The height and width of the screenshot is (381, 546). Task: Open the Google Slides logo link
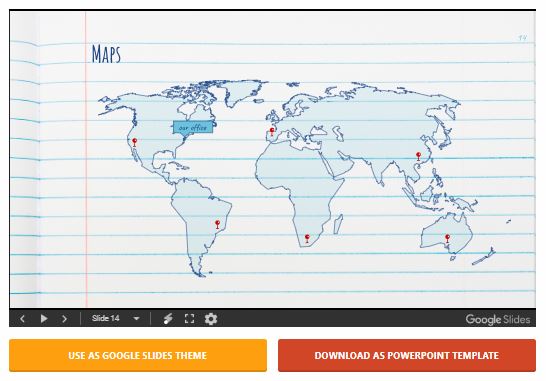point(498,319)
